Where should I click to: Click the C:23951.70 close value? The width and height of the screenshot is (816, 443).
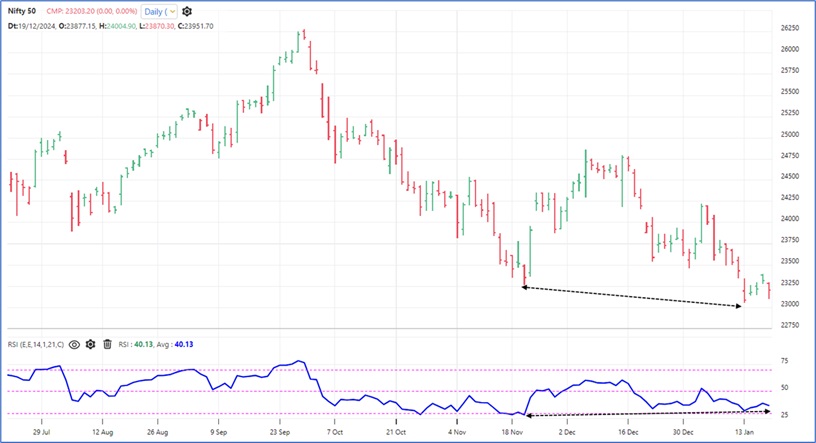[196, 26]
